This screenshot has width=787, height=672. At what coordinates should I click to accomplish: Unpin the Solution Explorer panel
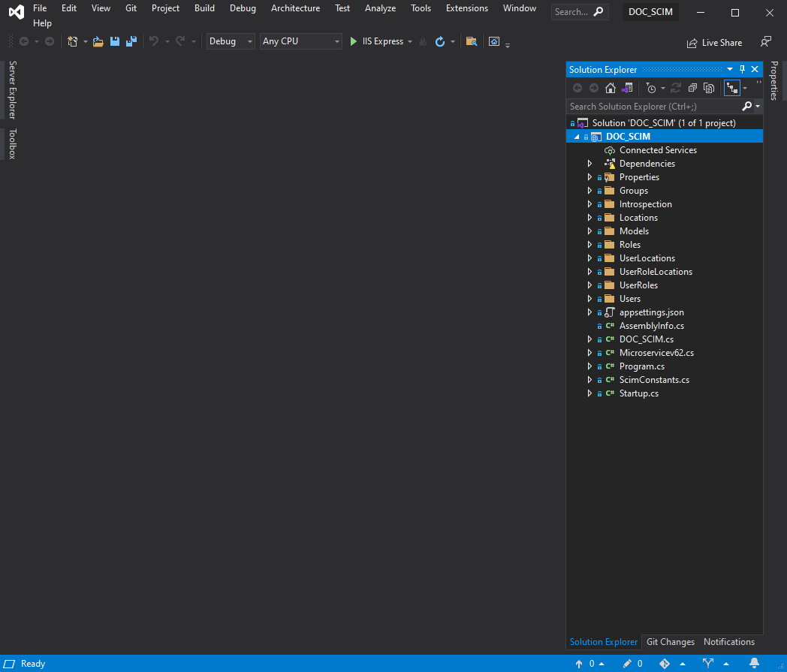click(741, 69)
